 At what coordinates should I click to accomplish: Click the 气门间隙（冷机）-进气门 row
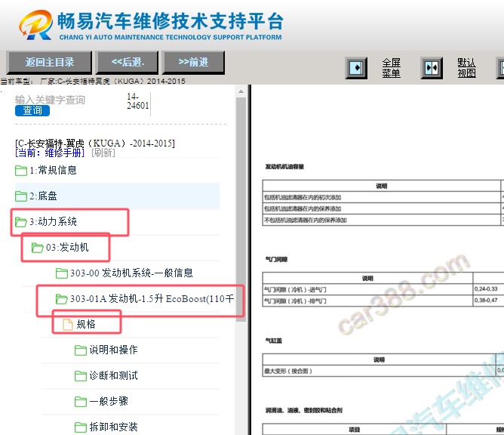383,289
